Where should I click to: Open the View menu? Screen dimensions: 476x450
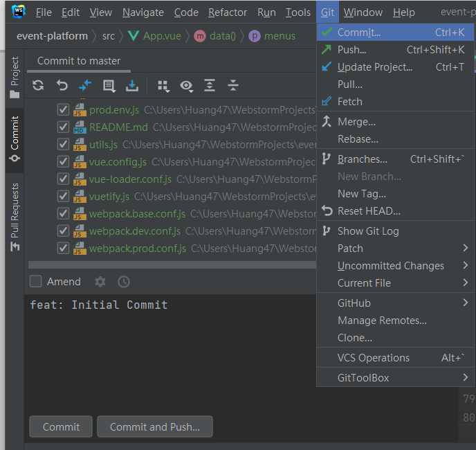[x=101, y=12]
